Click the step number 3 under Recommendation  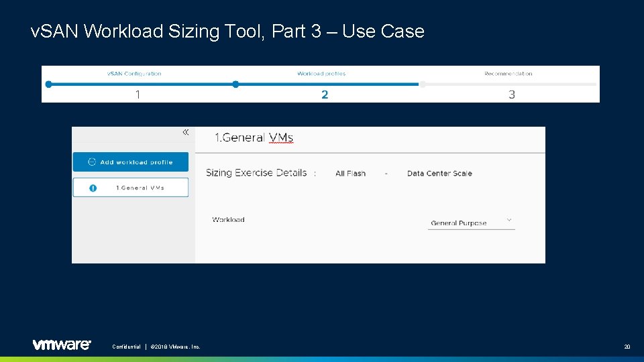click(512, 95)
